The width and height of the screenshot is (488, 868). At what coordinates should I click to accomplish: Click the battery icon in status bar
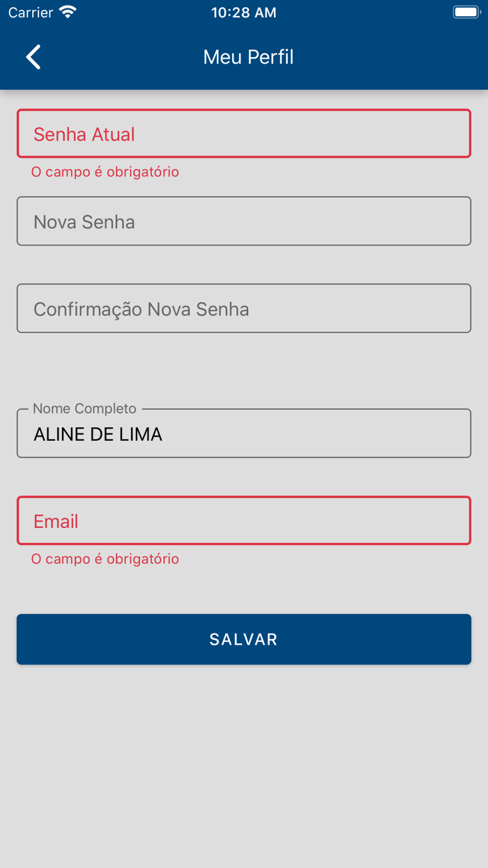[x=466, y=13]
